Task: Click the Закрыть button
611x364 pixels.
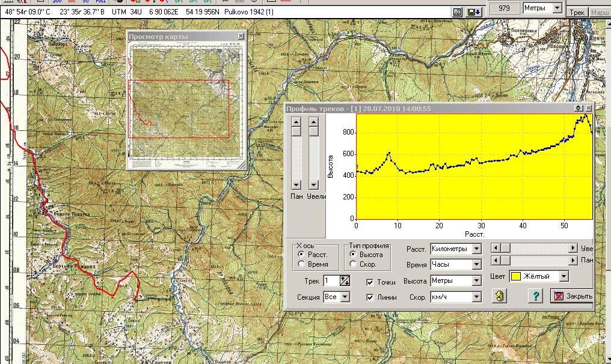Action: (572, 296)
